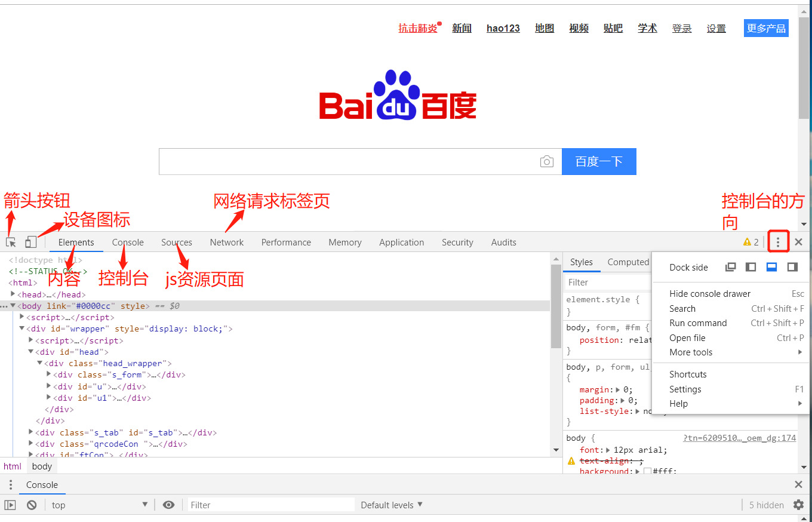Open the Sources tab

click(x=177, y=242)
